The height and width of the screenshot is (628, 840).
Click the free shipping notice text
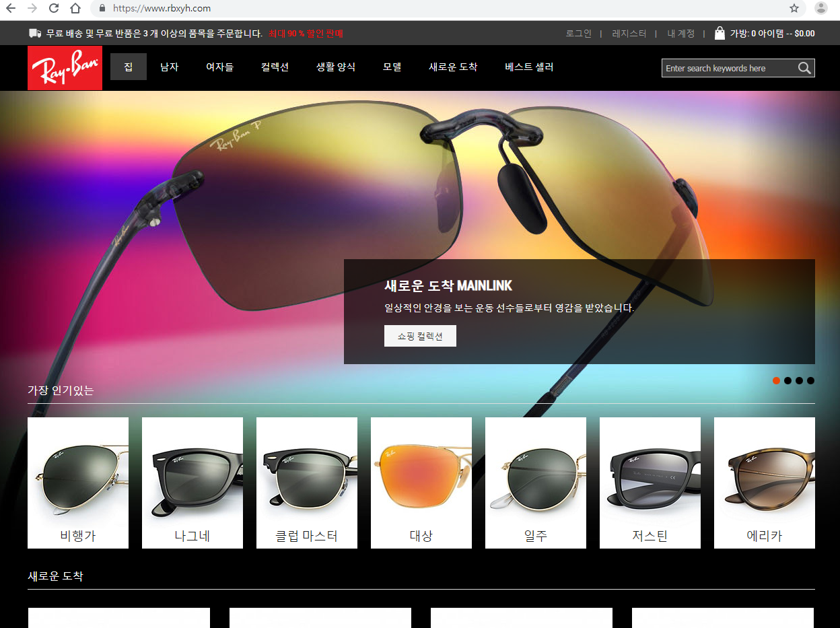(154, 33)
